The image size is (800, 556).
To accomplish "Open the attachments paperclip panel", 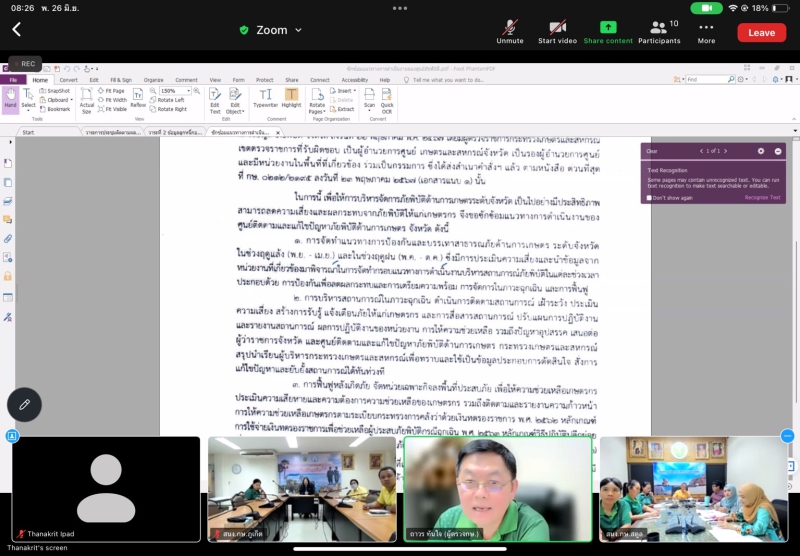I will [x=8, y=239].
